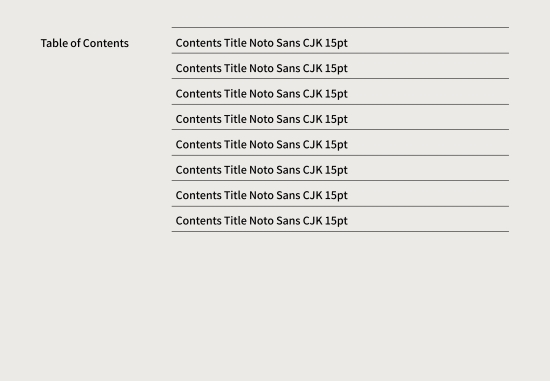
Task: Click the top rule above the first entry
Action: click(340, 27)
